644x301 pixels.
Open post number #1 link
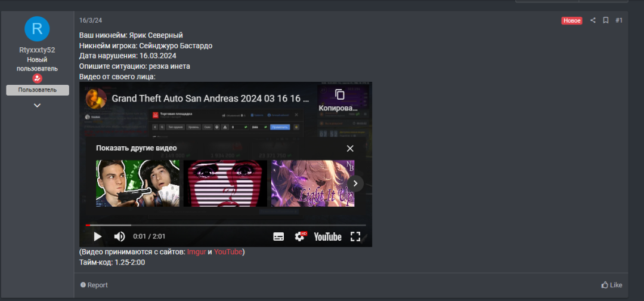(x=619, y=20)
